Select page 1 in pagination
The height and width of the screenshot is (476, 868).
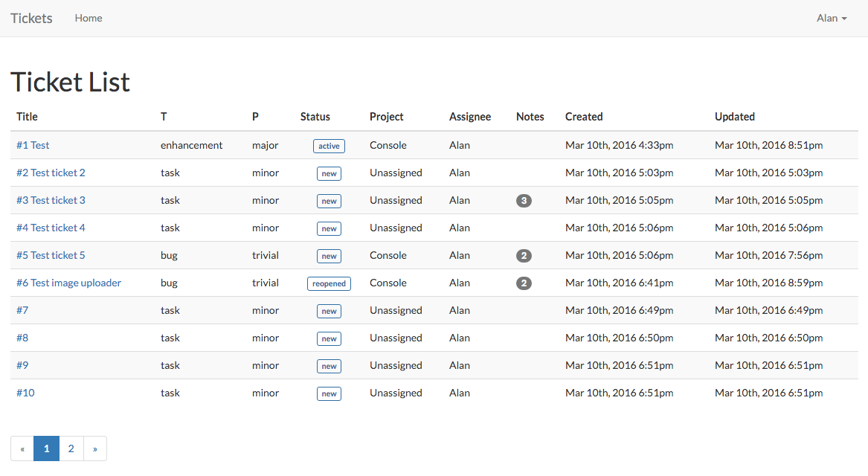coord(47,449)
